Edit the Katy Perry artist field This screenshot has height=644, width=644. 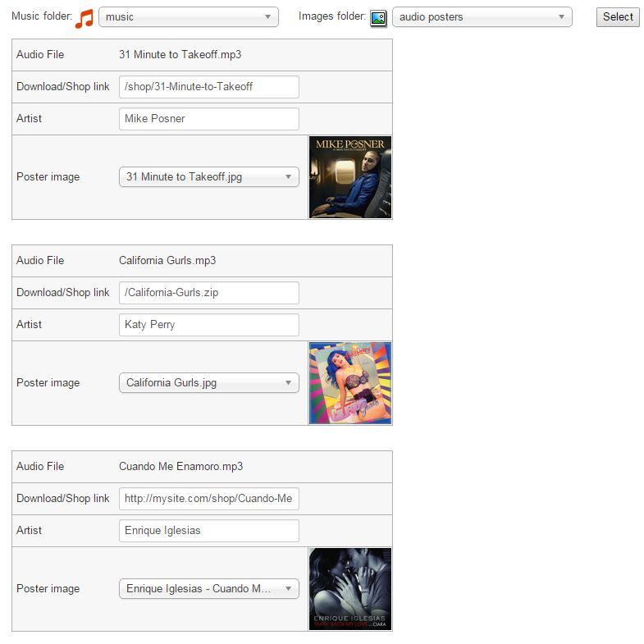(x=209, y=325)
